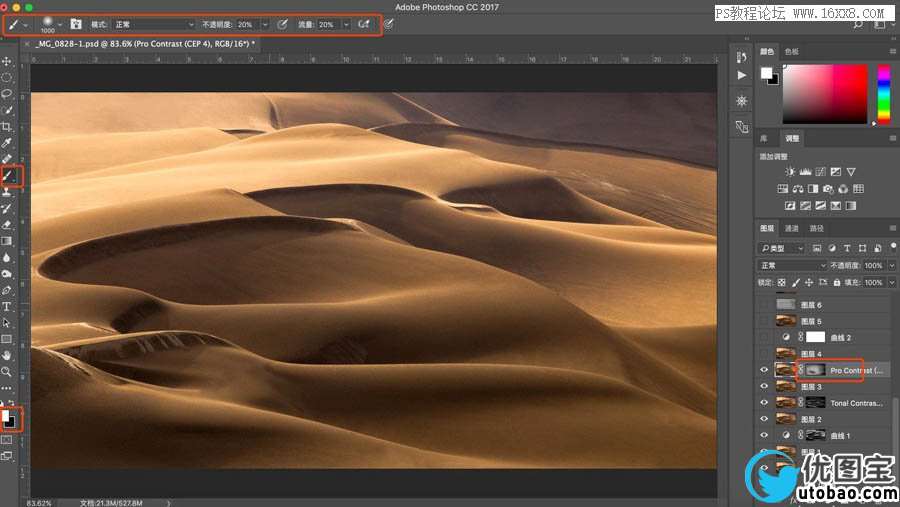Screen dimensions: 900x507
Task: Switch to the 通道 channels tab
Action: pos(792,229)
